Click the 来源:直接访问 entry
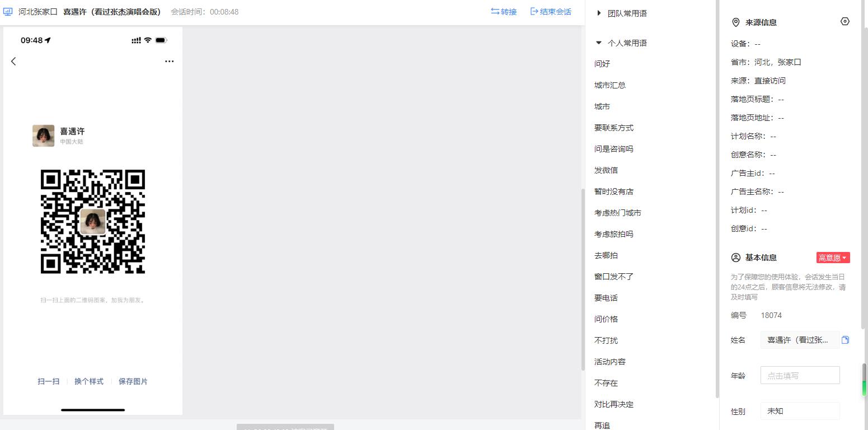868x430 pixels. 758,81
